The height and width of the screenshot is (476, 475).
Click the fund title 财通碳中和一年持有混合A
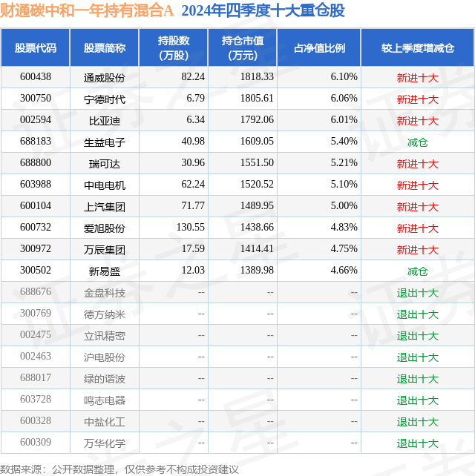(x=87, y=10)
